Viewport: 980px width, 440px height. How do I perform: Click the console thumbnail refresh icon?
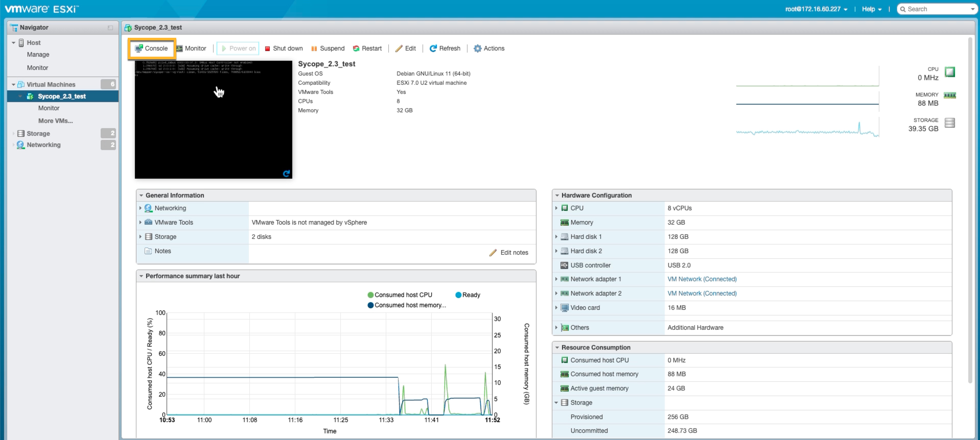coord(286,174)
